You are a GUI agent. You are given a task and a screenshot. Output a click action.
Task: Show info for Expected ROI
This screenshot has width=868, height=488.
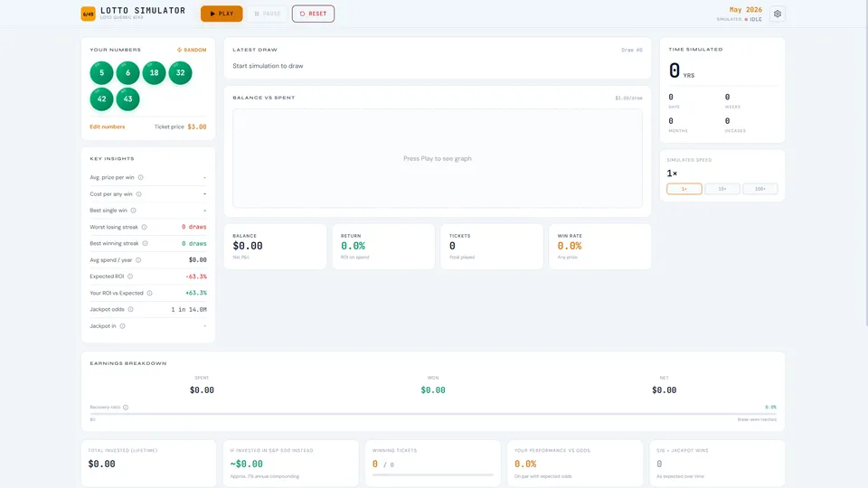point(130,277)
